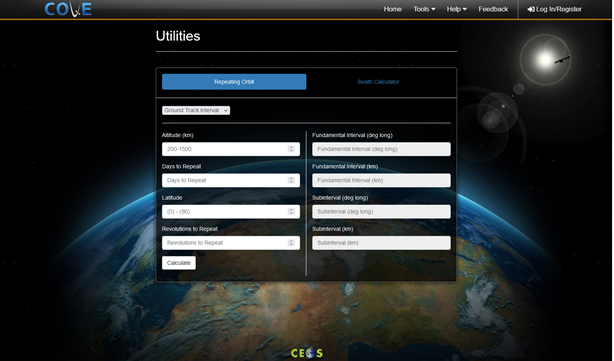Click the Days to Repeat spinner arrows
The width and height of the screenshot is (614, 361).
click(291, 180)
